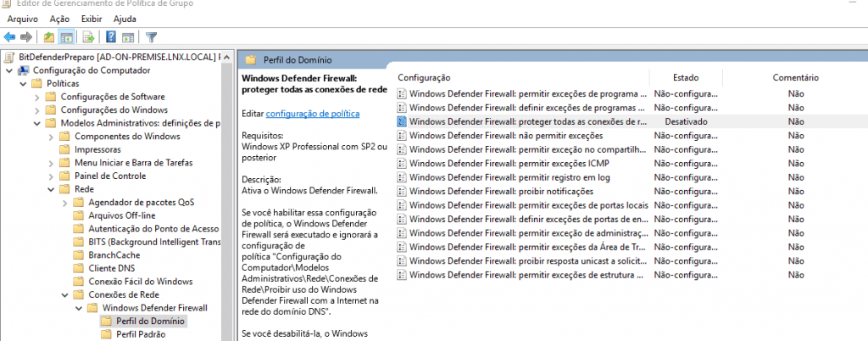Click the Export list toolbar icon
This screenshot has height=341, width=868.
[x=88, y=37]
